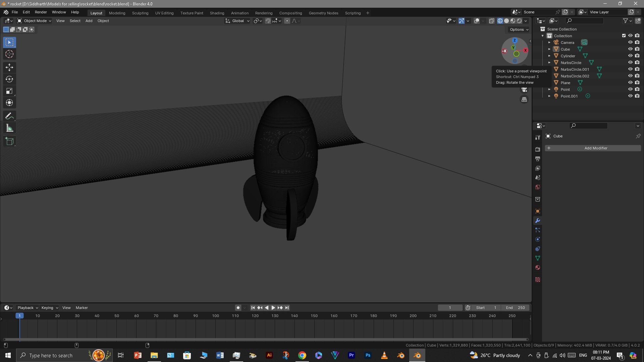Viewport: 644px width, 362px height.
Task: Click the timeline Marker menu
Action: click(82, 308)
